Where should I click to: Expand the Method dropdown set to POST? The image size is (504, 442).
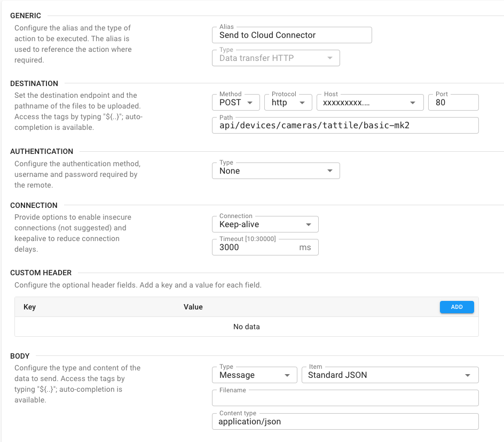point(236,102)
